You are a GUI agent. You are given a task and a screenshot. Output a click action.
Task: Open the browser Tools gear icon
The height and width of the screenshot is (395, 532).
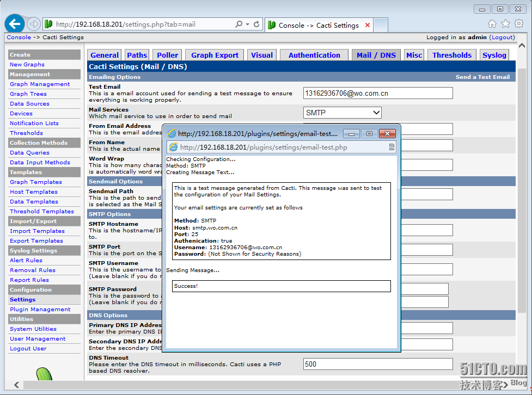tap(519, 23)
